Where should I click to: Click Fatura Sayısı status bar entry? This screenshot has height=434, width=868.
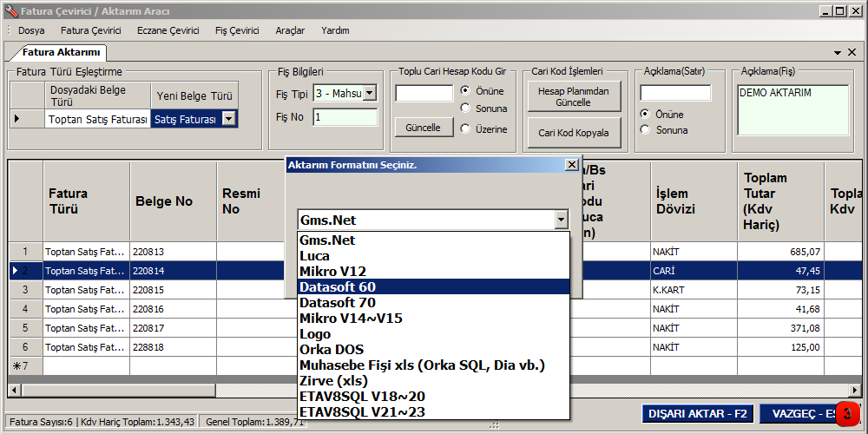[102, 422]
